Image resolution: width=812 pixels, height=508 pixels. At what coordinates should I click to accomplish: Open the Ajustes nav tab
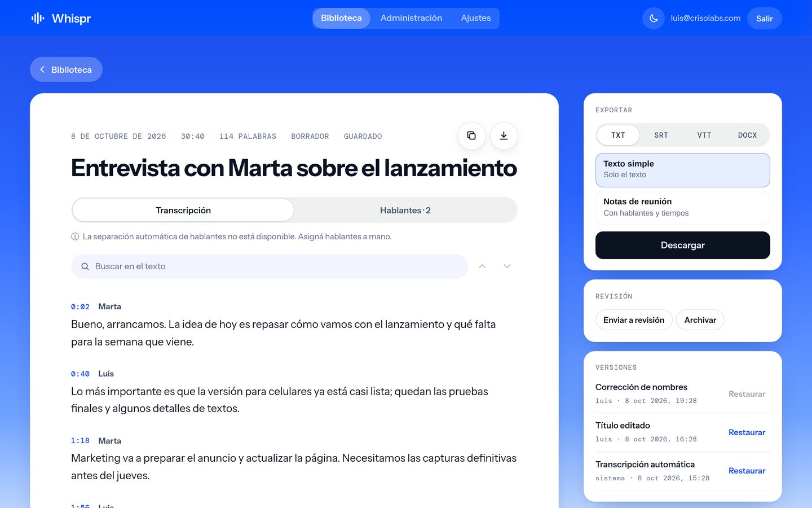pyautogui.click(x=476, y=18)
